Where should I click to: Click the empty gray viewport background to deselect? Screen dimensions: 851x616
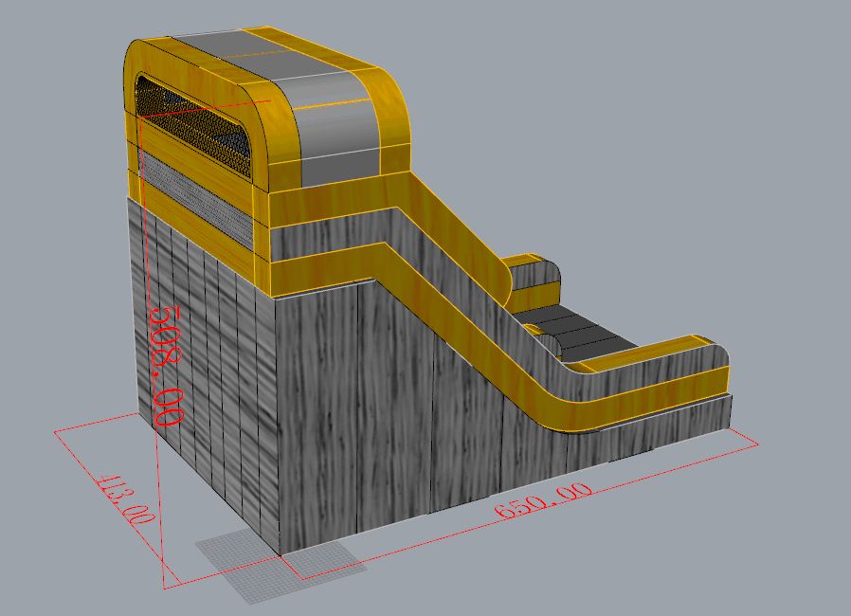[x=663, y=142]
